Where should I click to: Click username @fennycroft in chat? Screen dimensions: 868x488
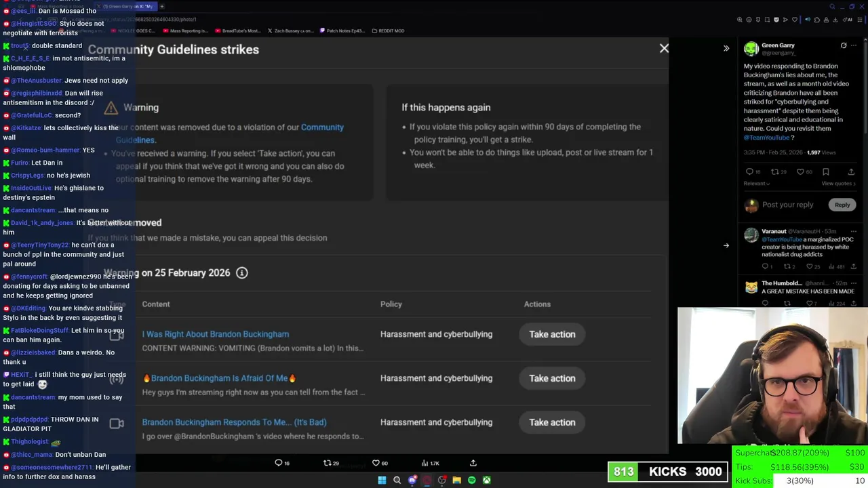(29, 277)
